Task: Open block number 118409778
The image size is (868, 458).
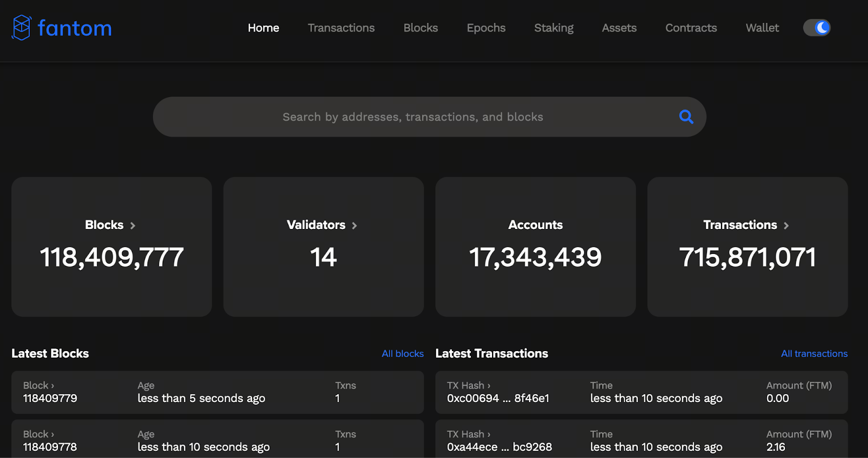Action: click(50, 447)
